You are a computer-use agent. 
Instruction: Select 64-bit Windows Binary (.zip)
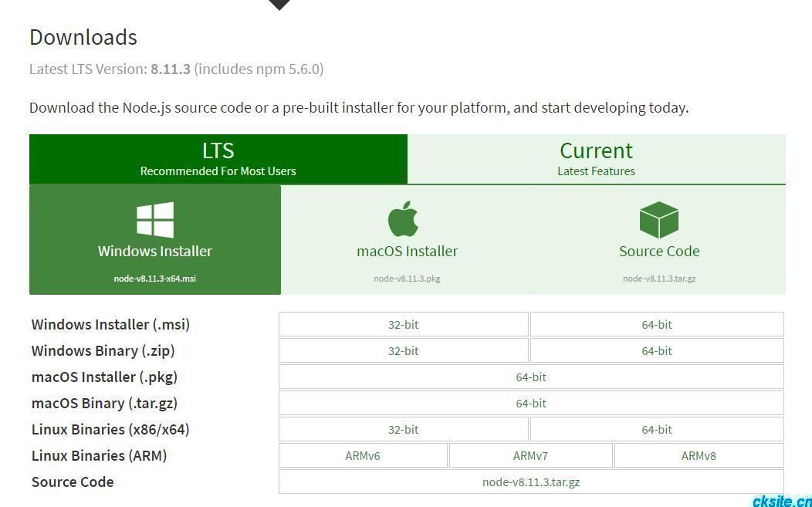point(657,350)
